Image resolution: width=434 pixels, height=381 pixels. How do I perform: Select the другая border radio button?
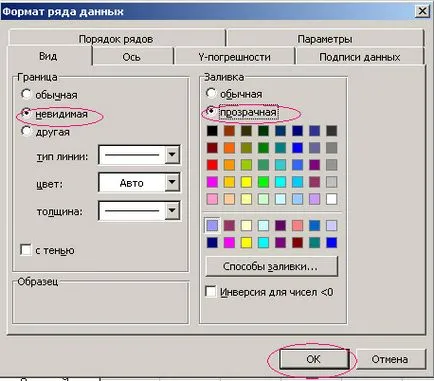tap(26, 131)
